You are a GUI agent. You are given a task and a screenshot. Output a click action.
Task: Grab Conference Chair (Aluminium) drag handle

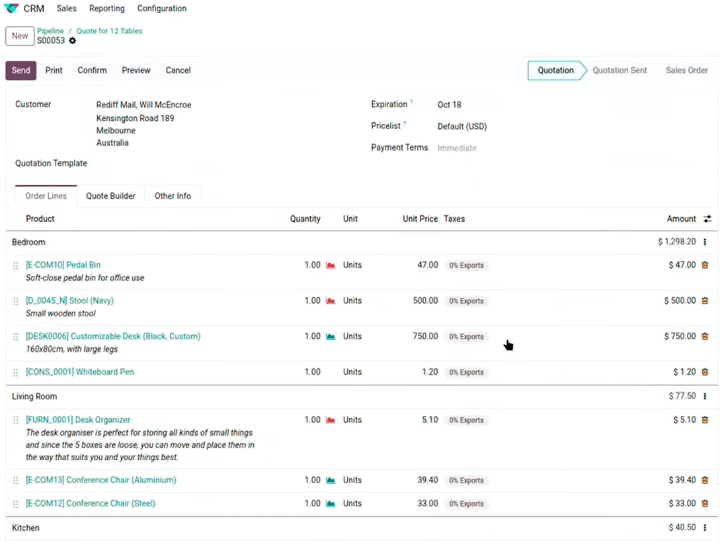click(16, 480)
